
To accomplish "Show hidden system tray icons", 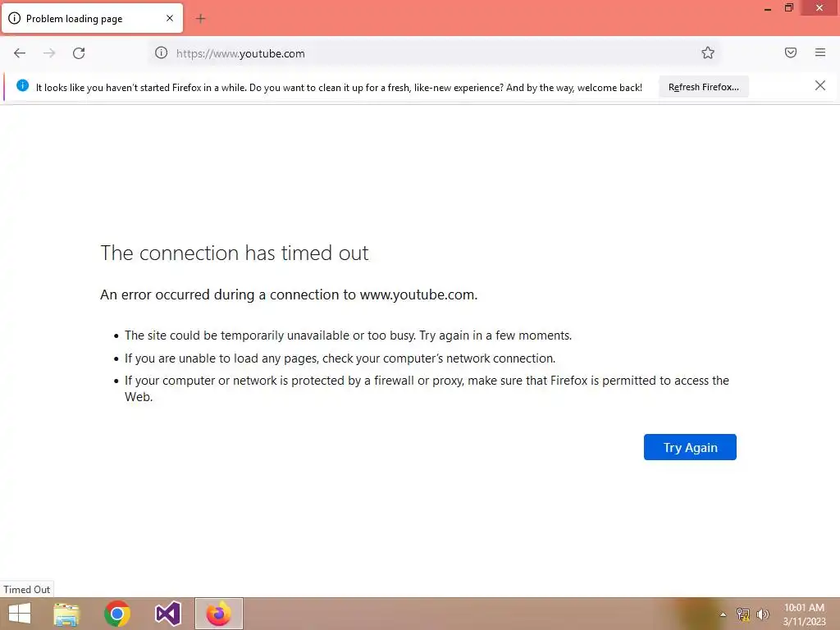I will pyautogui.click(x=723, y=614).
